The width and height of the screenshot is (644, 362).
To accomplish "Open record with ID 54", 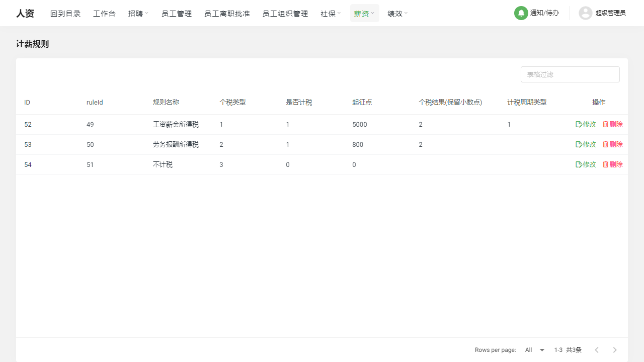I will [x=28, y=164].
